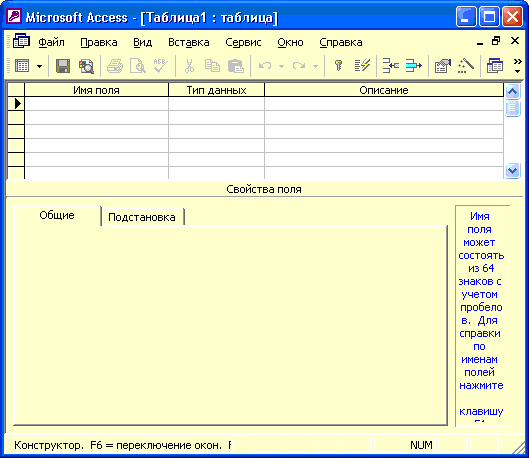This screenshot has height=458, width=529.
Task: Click the Insert Rows icon
Action: click(x=390, y=65)
